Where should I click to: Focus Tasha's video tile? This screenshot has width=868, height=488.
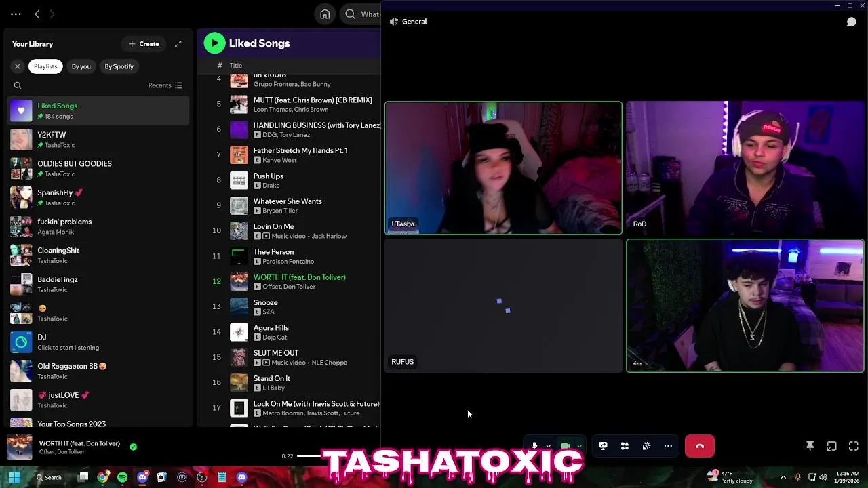[503, 168]
